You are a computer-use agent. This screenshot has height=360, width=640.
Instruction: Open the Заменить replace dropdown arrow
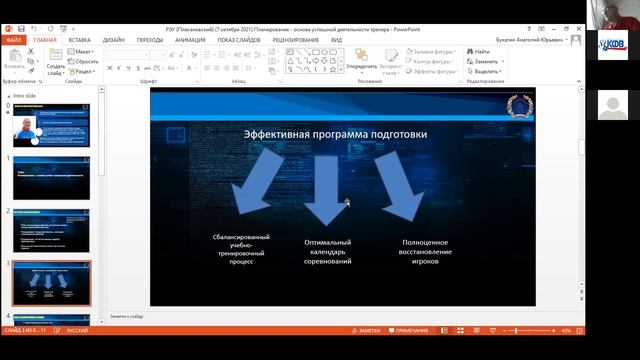pos(503,62)
